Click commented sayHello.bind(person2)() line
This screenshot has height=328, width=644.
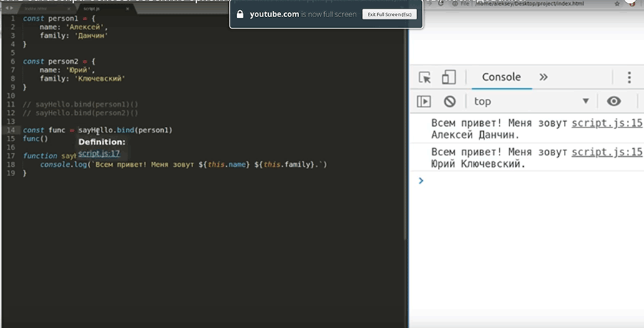80,113
